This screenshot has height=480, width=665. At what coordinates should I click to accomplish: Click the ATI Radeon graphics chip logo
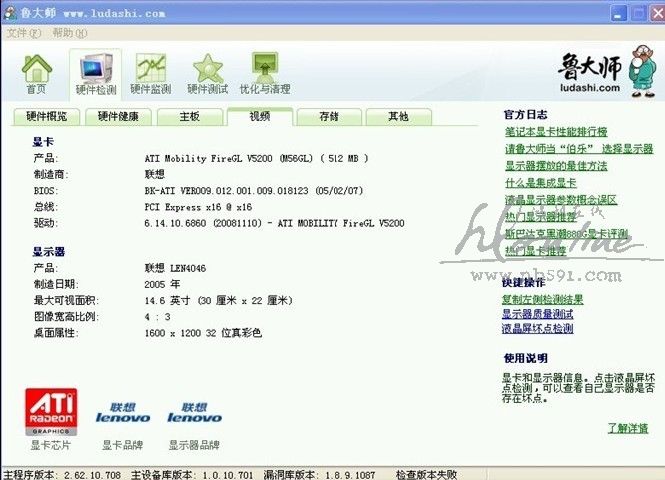[51, 412]
